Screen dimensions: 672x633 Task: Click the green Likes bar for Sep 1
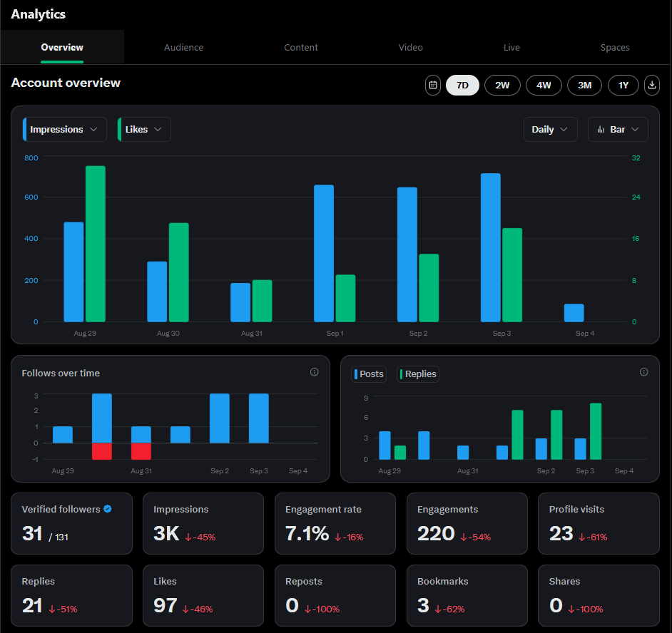[345, 298]
